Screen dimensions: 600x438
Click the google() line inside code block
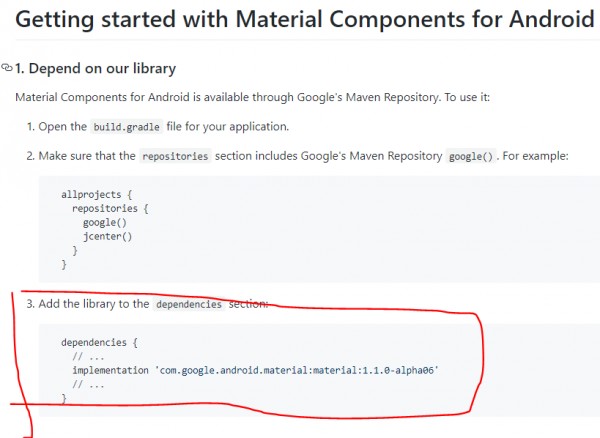pyautogui.click(x=104, y=222)
